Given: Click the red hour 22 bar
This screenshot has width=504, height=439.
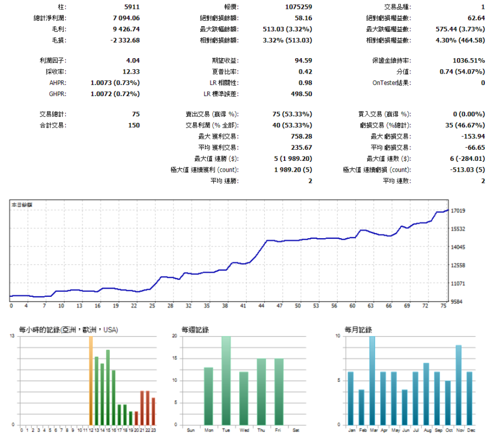Looking at the screenshot, I should click(x=148, y=407).
